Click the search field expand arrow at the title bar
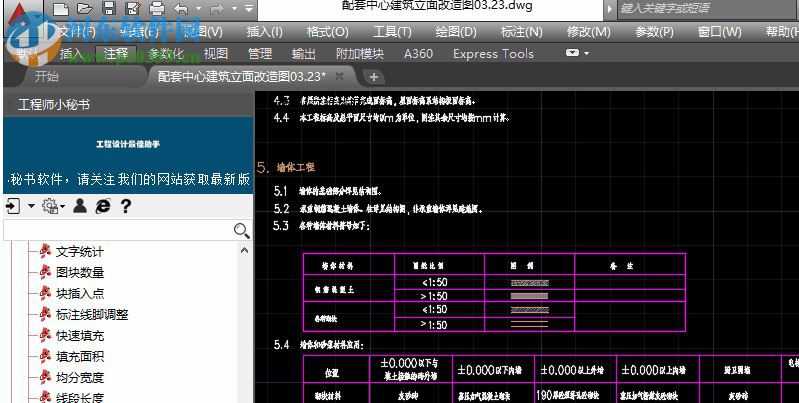This screenshot has height=403, width=799. pyautogui.click(x=609, y=9)
